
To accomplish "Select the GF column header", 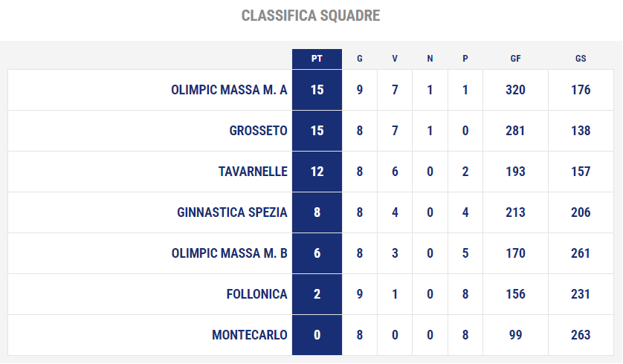I will 515,59.
